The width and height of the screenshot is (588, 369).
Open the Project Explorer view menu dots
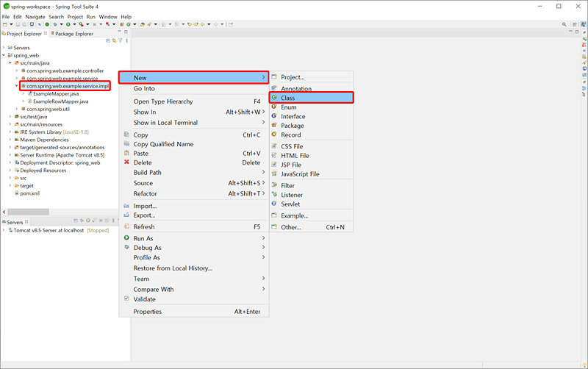(x=126, y=40)
